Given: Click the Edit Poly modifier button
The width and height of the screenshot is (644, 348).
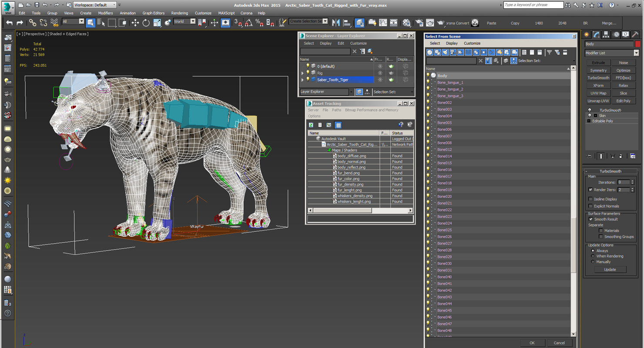Looking at the screenshot, I should click(x=623, y=101).
